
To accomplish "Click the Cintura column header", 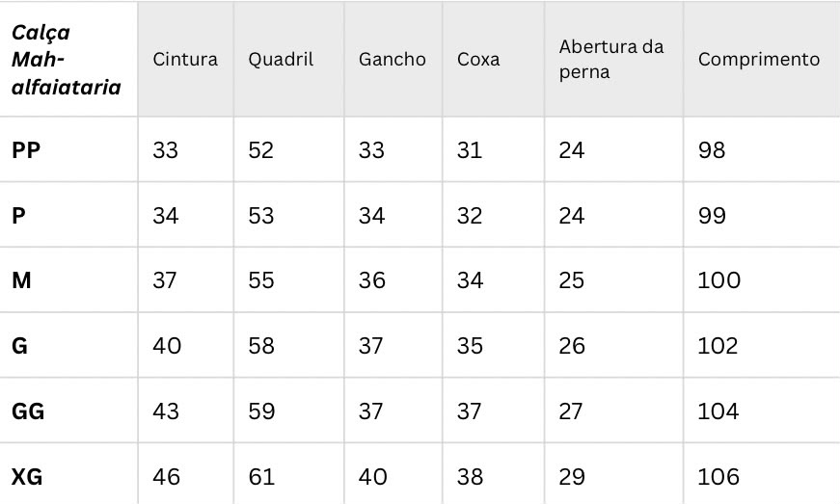I will 185,59.
